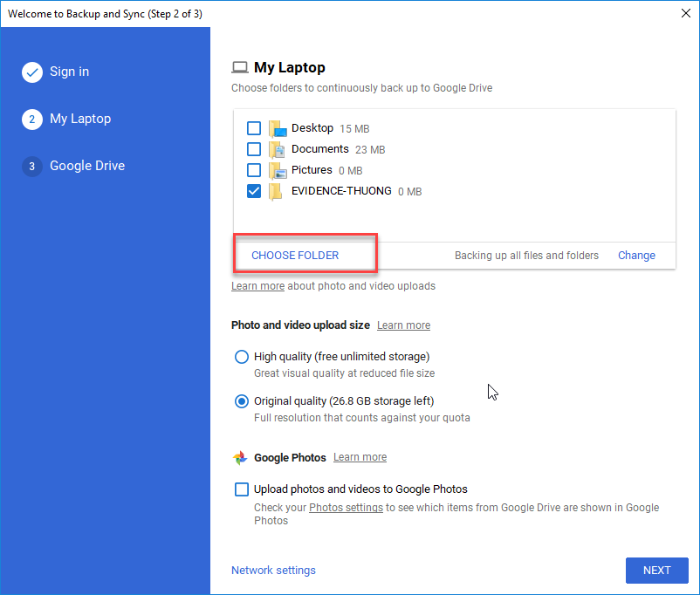Click the Photo and video upload size heading
Image resolution: width=700 pixels, height=595 pixels.
[x=300, y=325]
